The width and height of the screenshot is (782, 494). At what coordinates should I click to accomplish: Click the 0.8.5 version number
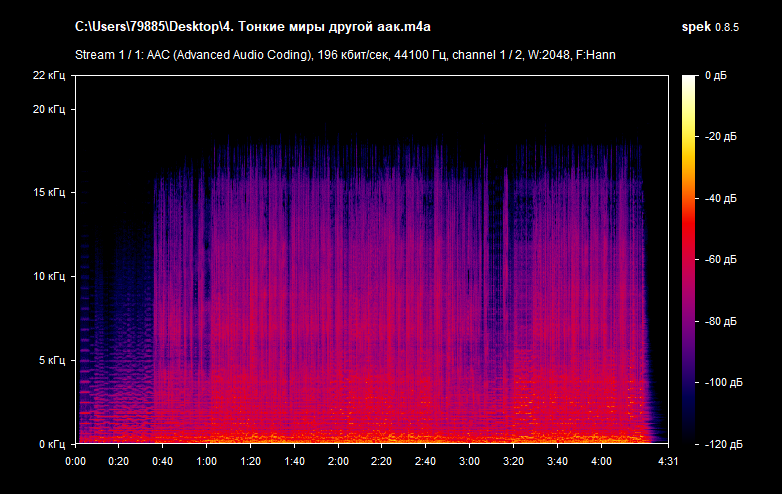[x=740, y=26]
